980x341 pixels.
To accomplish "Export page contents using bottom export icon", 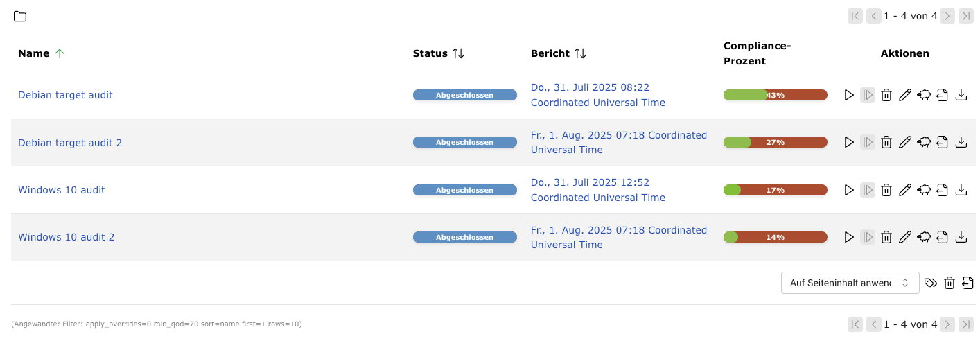I will (968, 283).
